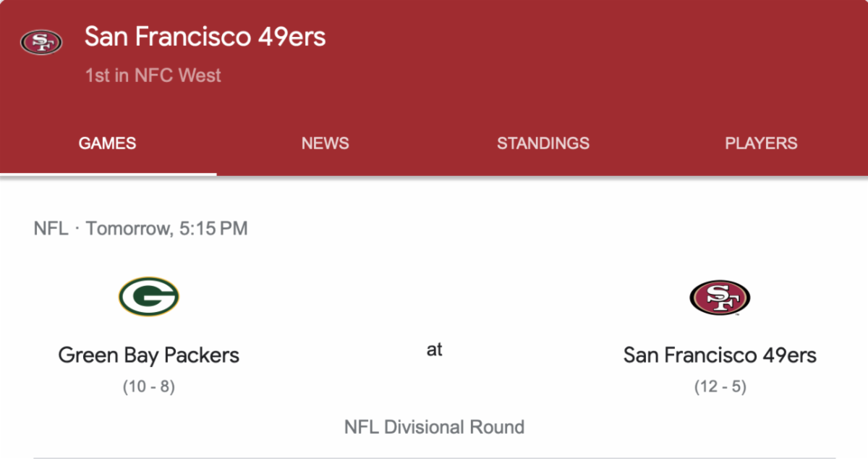Open the NEWS tab
868x459 pixels.
tap(325, 143)
